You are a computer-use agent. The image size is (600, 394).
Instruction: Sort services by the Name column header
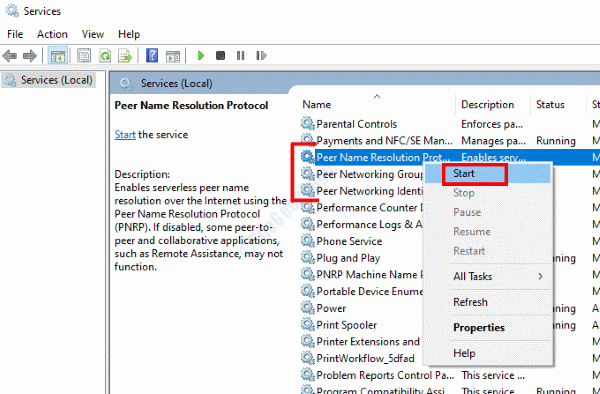coord(317,104)
